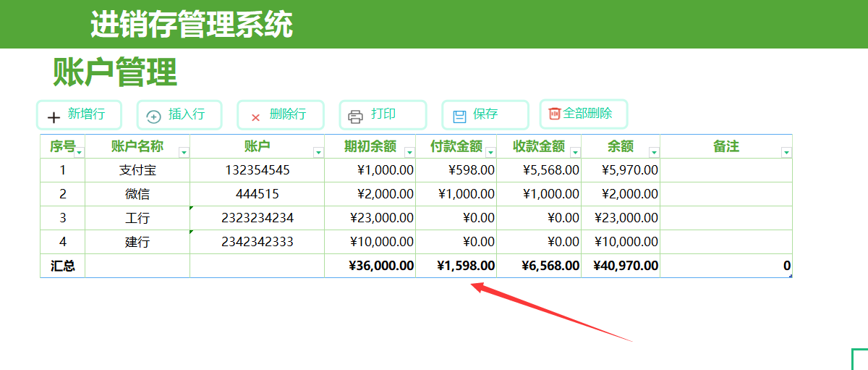
Task: Click account number 132354545
Action: [258, 170]
